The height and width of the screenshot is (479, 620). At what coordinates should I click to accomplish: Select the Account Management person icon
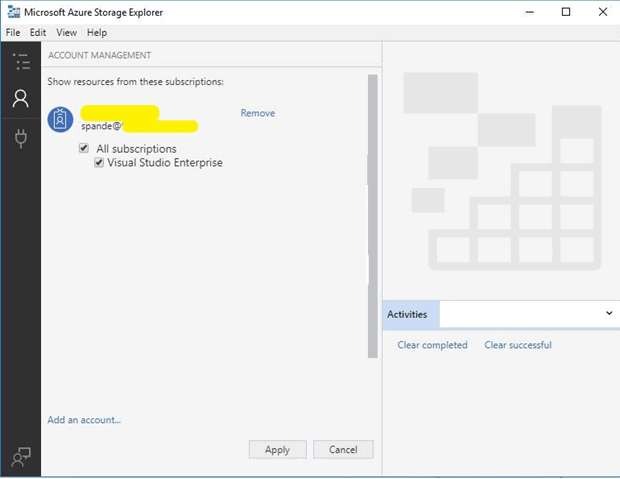(x=21, y=98)
